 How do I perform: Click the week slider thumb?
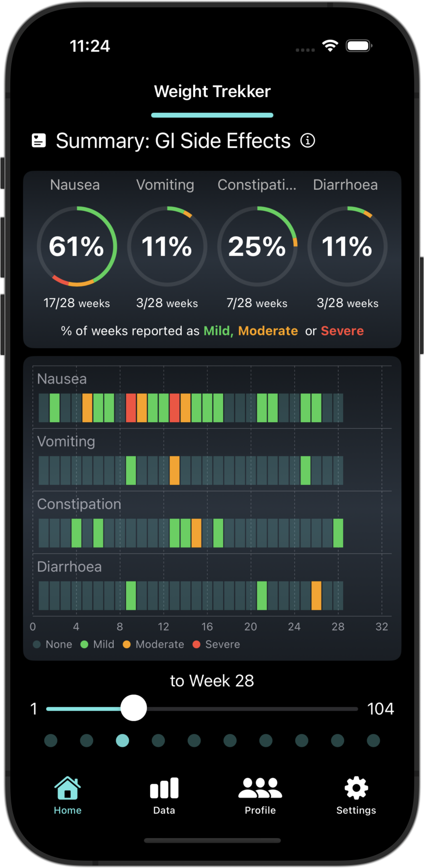[x=134, y=708]
